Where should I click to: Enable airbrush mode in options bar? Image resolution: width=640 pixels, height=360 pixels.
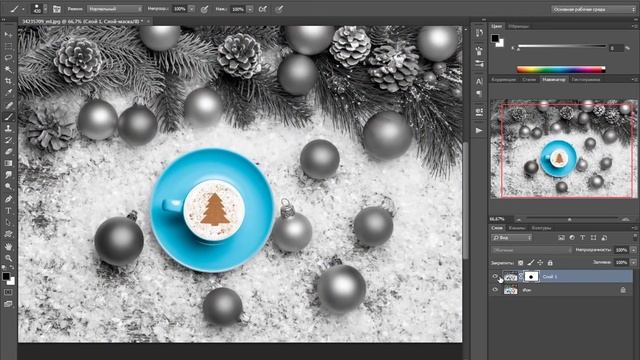coord(263,9)
